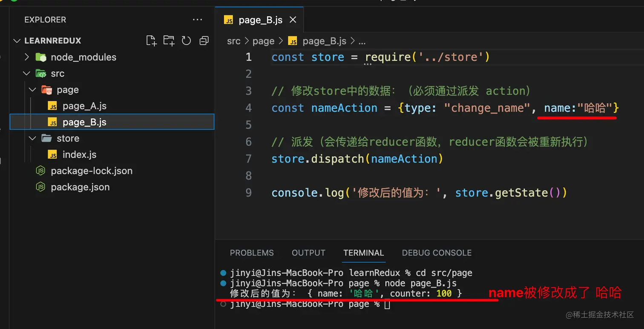Collapse the LEARNREDUX project section

point(17,40)
